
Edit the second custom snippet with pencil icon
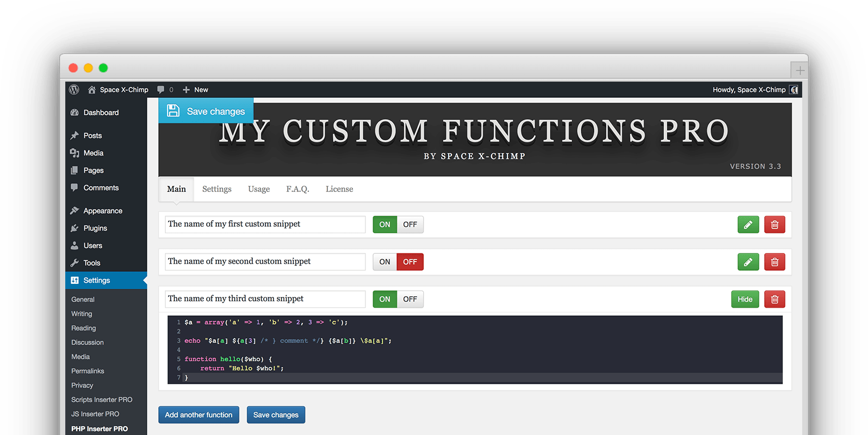(748, 262)
